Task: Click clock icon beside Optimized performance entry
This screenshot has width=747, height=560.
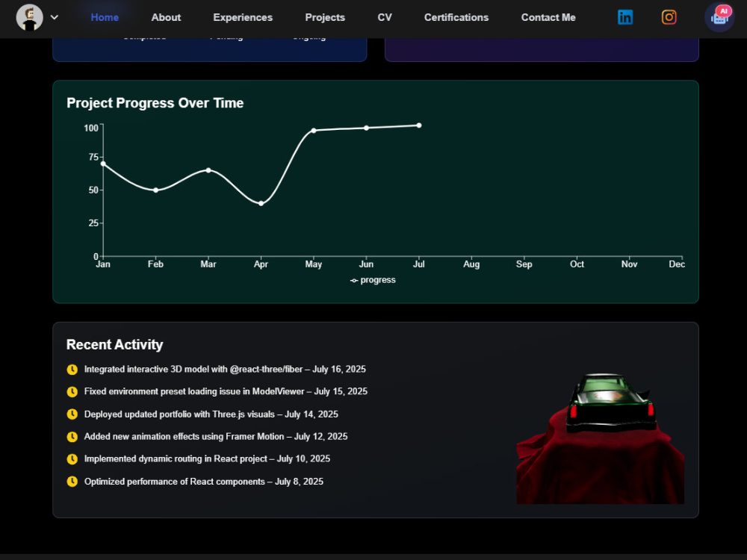Action: [x=72, y=482]
